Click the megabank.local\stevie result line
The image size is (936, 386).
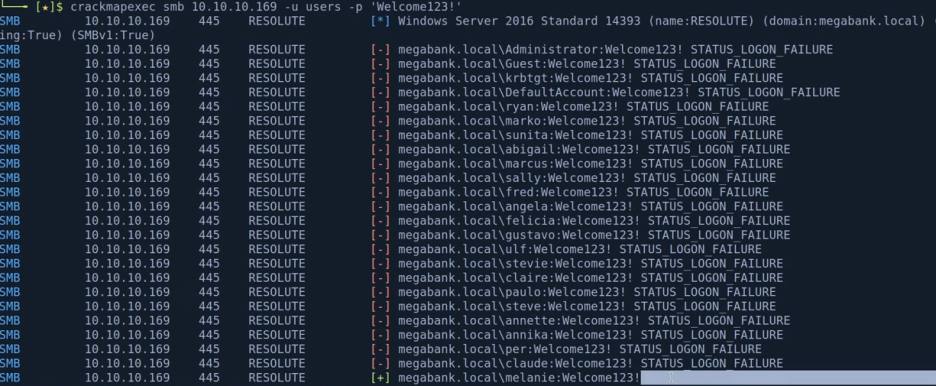[x=590, y=264]
